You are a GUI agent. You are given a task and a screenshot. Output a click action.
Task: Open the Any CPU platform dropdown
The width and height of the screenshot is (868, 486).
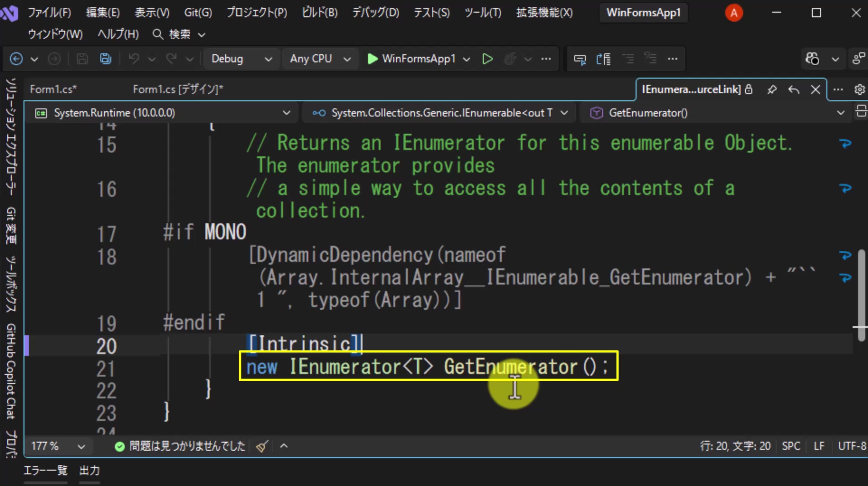[320, 59]
